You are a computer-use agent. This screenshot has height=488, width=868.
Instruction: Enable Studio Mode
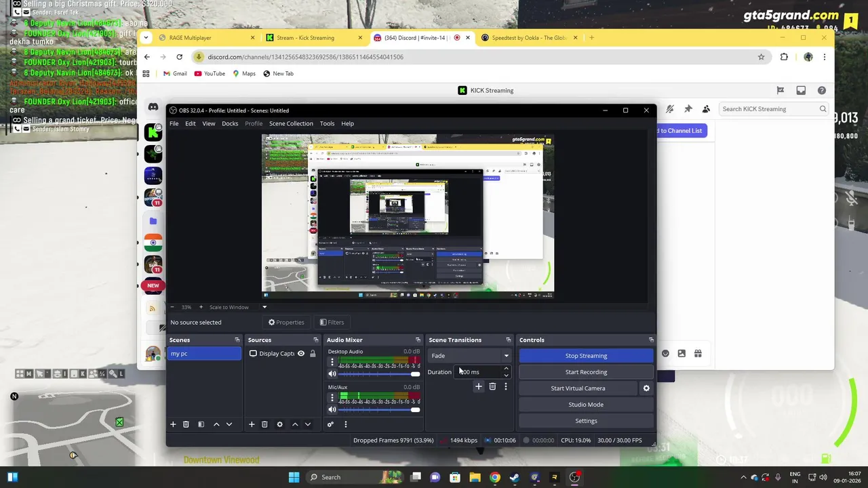coord(586,405)
